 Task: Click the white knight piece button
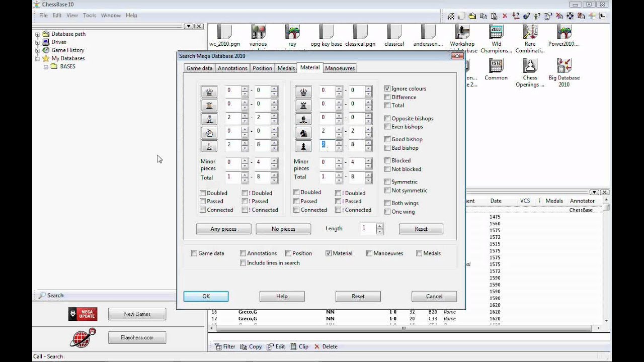click(209, 133)
